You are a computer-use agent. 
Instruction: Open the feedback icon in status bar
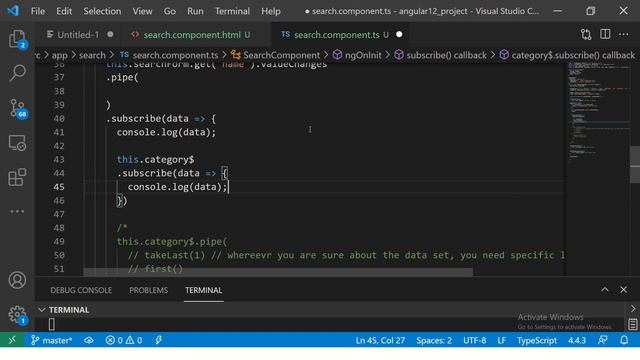(x=603, y=340)
